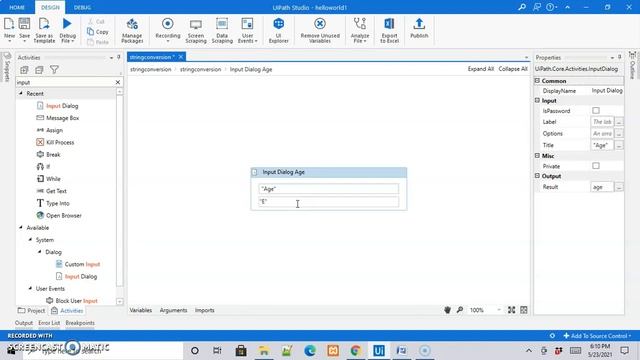Click Collapse All link

point(513,69)
